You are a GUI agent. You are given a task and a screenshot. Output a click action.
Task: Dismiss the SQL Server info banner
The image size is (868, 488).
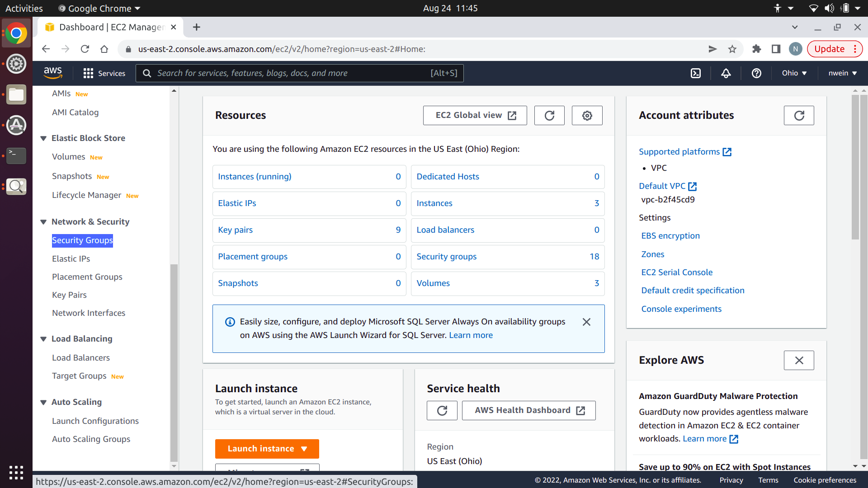click(x=586, y=322)
